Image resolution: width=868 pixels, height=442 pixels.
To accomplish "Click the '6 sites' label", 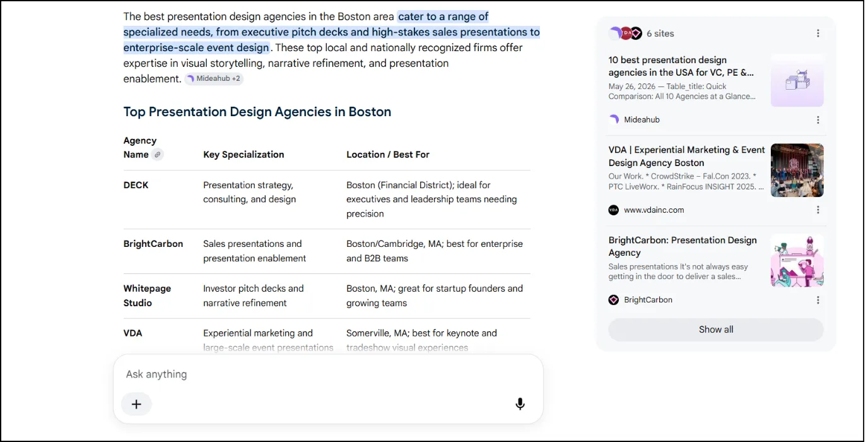I will [x=660, y=33].
